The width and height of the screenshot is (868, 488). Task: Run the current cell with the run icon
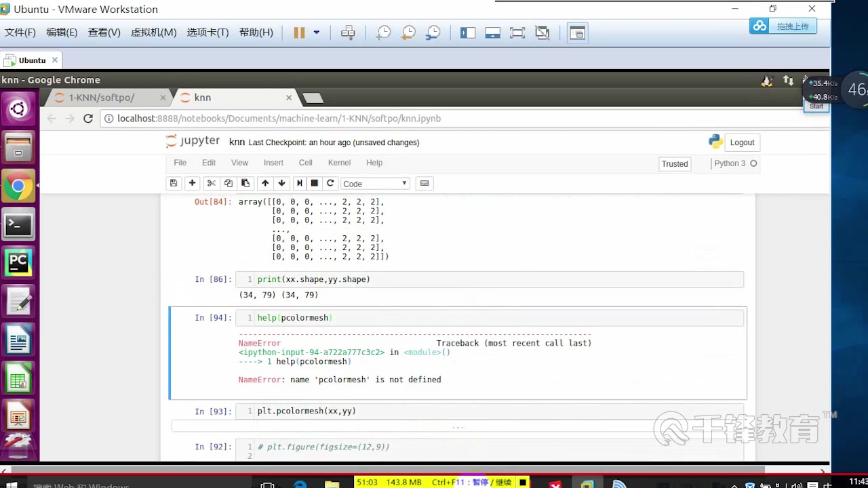(299, 183)
